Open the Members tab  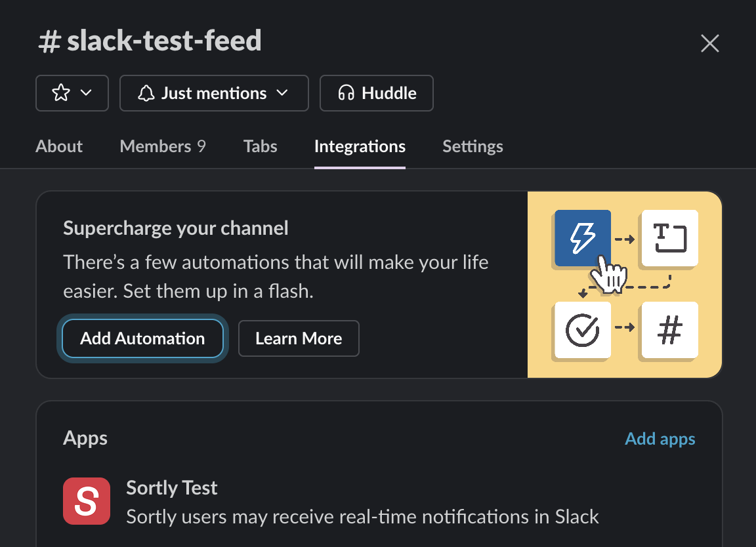pyautogui.click(x=163, y=146)
